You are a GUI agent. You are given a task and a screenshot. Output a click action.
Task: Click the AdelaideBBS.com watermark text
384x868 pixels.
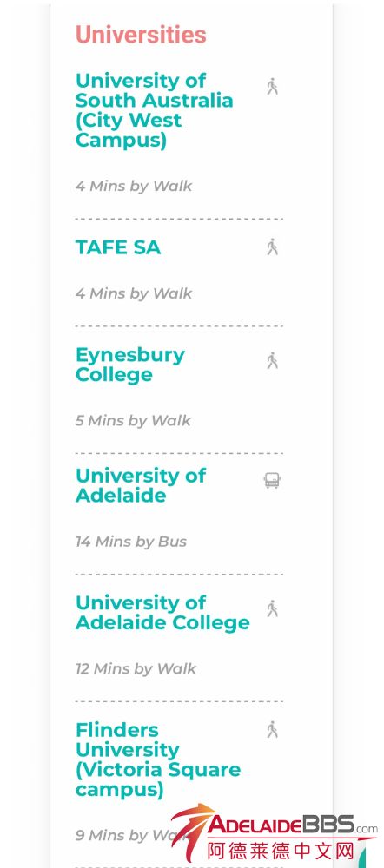(293, 825)
